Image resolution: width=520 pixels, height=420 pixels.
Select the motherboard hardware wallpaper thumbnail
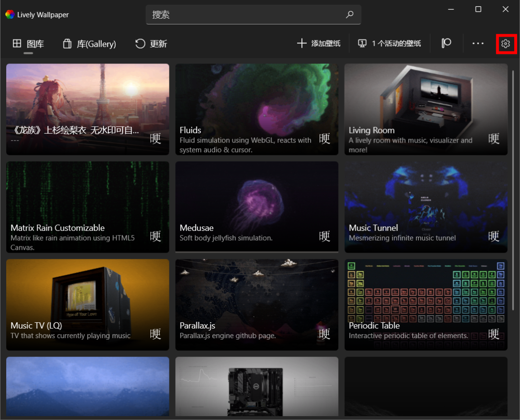pyautogui.click(x=257, y=386)
